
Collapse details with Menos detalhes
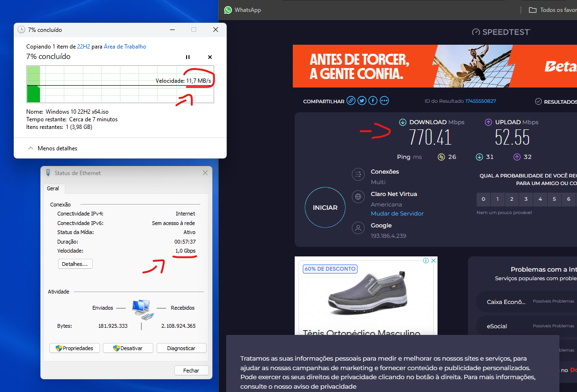click(52, 148)
